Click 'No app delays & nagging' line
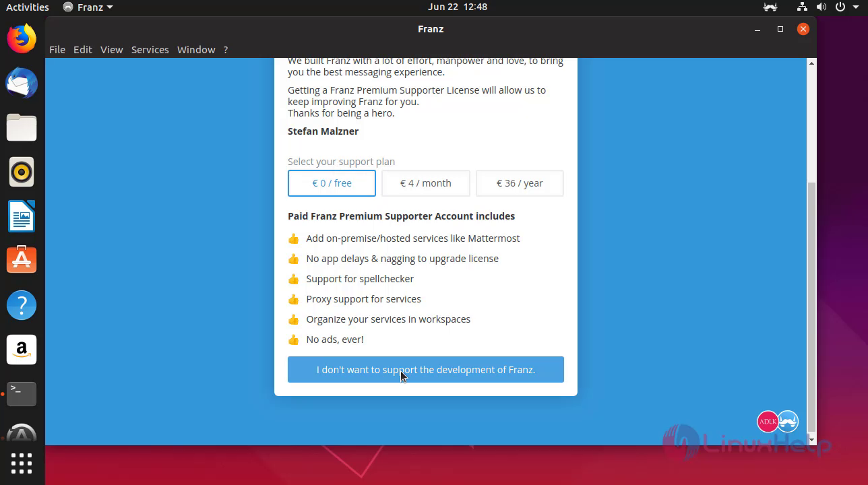The width and height of the screenshot is (868, 485). (402, 259)
